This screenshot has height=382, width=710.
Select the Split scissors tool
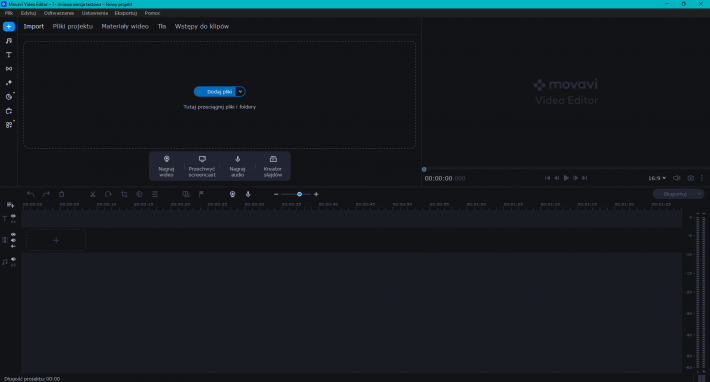pyautogui.click(x=92, y=194)
